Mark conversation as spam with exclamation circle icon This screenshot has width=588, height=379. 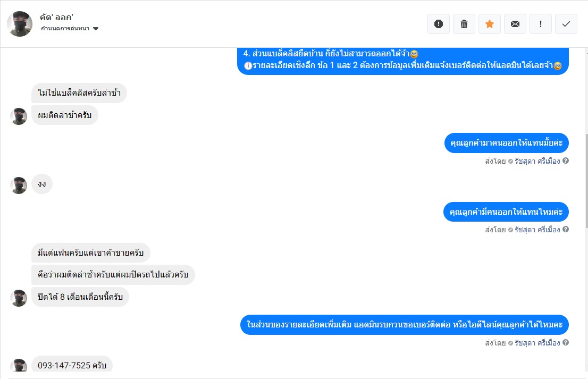click(439, 24)
